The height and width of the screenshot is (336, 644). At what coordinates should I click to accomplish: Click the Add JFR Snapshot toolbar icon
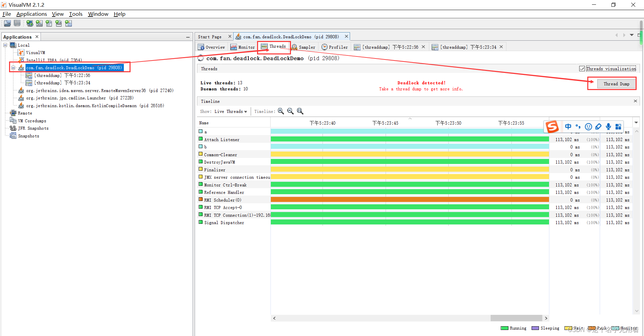click(x=59, y=23)
